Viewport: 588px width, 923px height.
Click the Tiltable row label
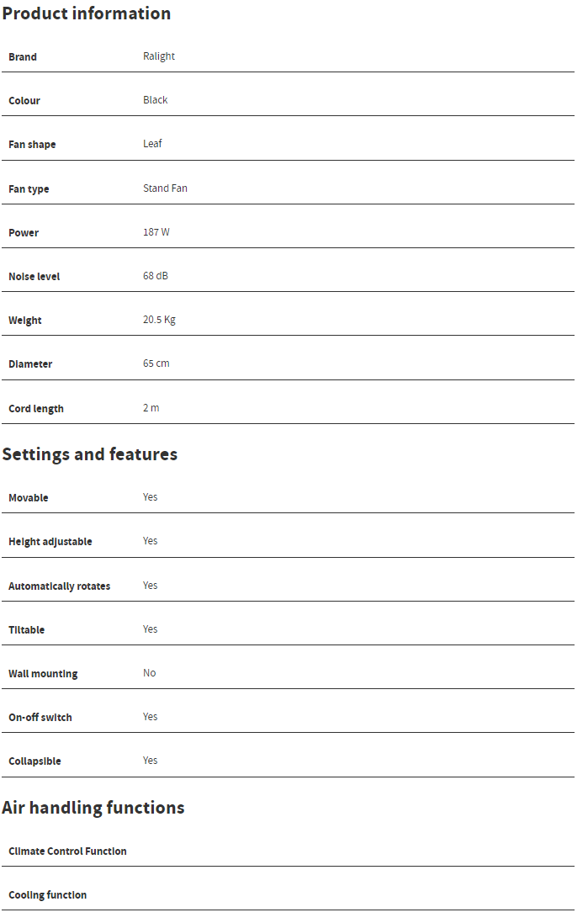tap(27, 630)
